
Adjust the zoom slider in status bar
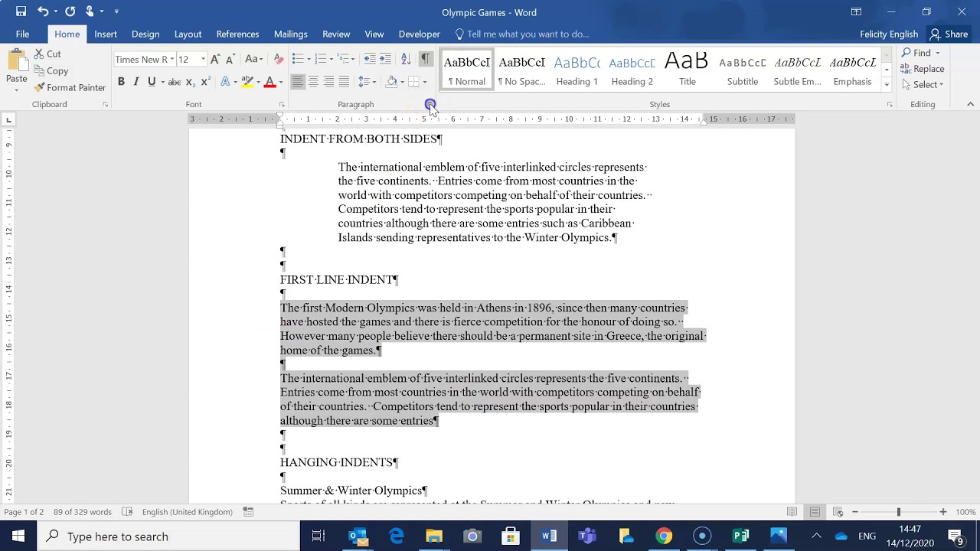(x=899, y=512)
